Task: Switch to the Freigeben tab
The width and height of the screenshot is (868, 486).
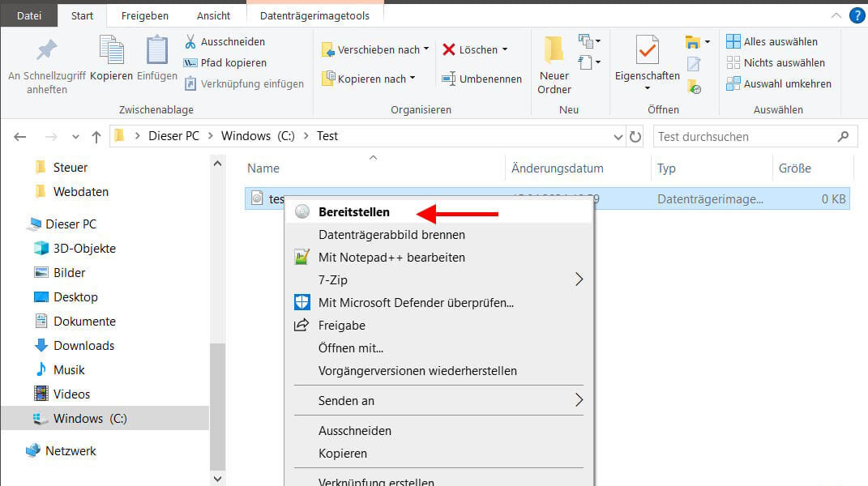Action: point(144,15)
